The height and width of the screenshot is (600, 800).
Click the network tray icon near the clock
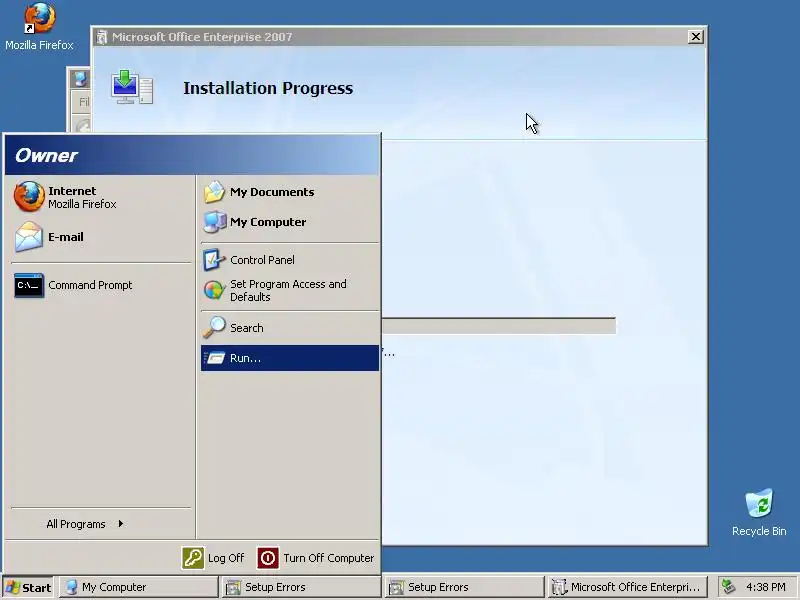729,587
